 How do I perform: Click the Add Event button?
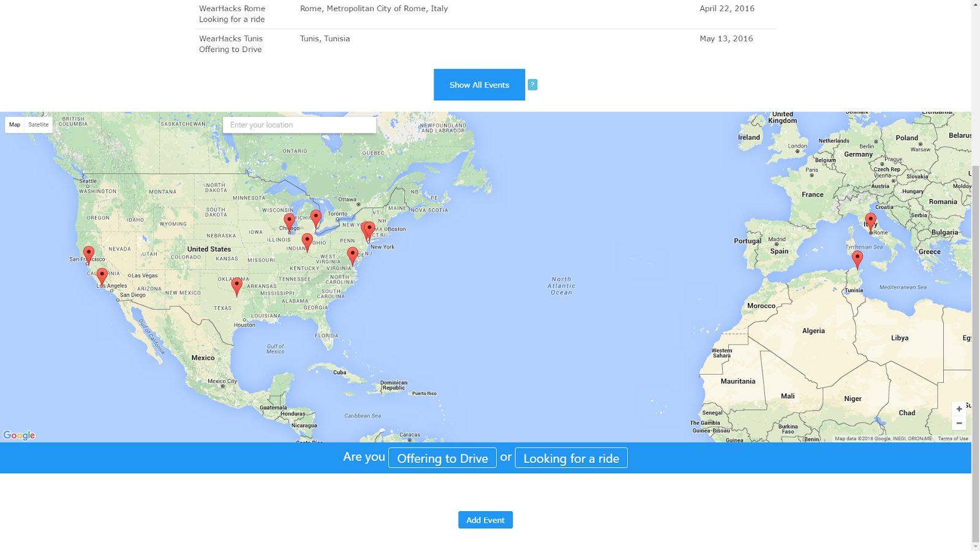point(485,520)
